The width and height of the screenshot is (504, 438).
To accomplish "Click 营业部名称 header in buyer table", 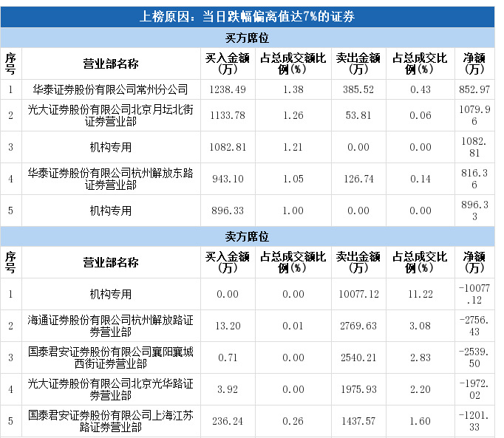I will pos(111,64).
